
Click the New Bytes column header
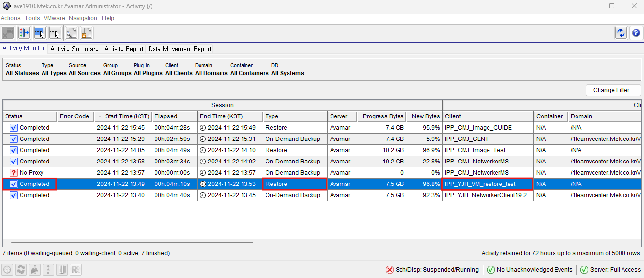coord(424,116)
